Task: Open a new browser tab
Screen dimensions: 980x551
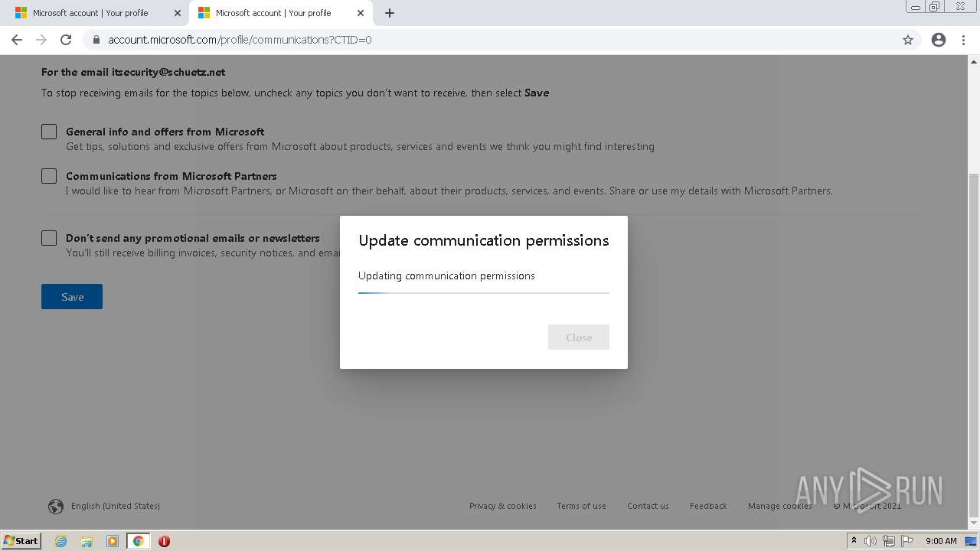Action: click(x=389, y=13)
